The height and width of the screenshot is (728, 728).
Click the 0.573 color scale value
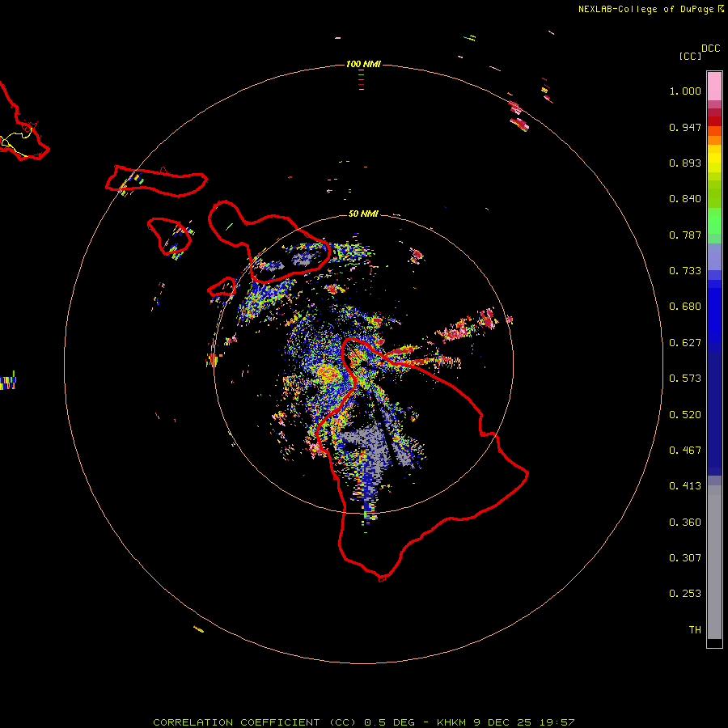tap(685, 379)
